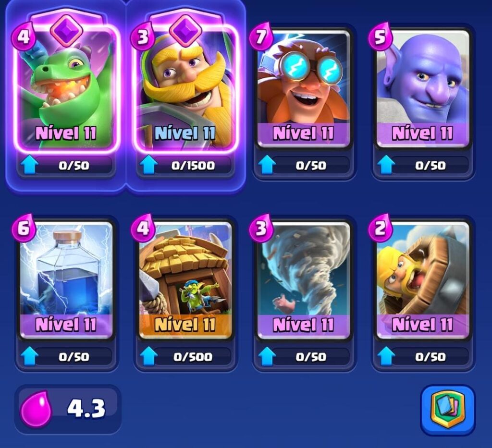Tap purple evolution gem above Baby Dragon

[x=66, y=30]
